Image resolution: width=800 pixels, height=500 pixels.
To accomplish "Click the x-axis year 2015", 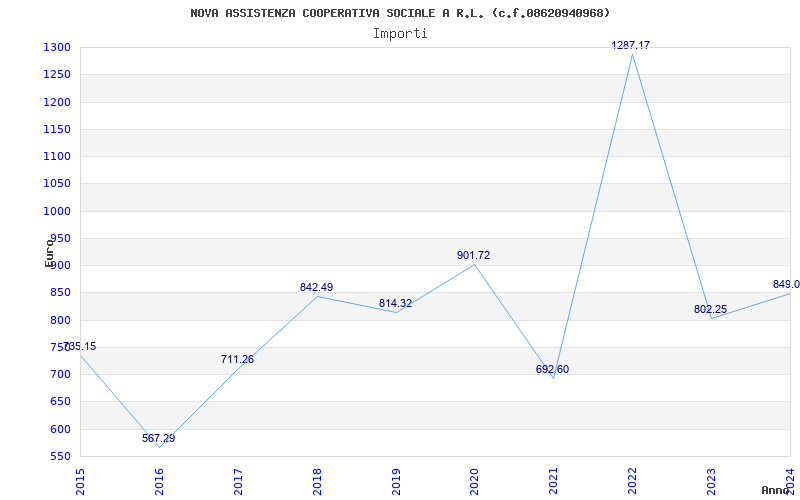I will (x=80, y=482).
